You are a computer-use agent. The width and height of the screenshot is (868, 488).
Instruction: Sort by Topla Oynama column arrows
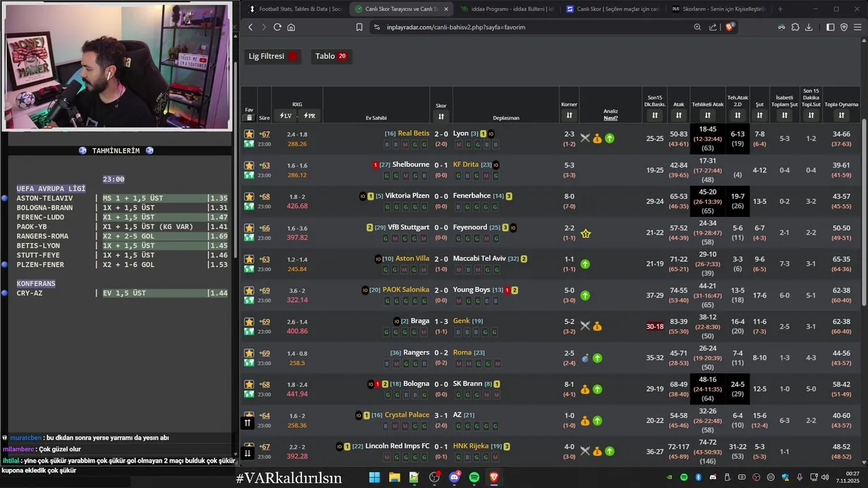(841, 116)
